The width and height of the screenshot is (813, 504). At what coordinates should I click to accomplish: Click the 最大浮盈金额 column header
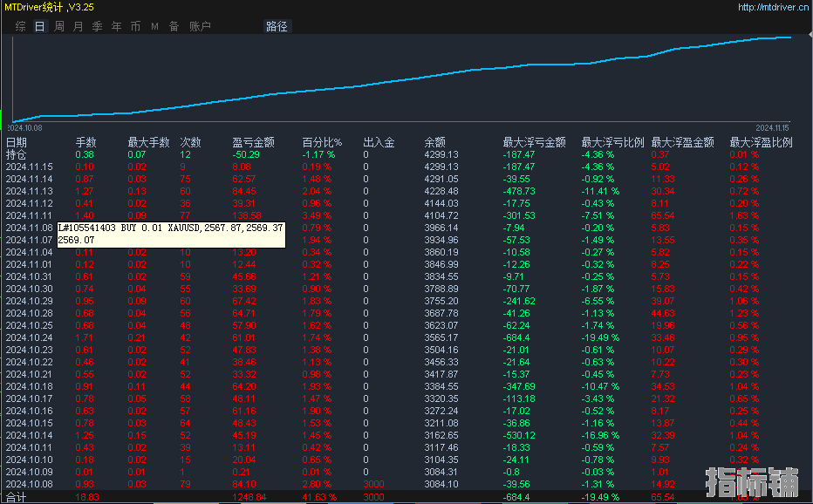point(682,143)
